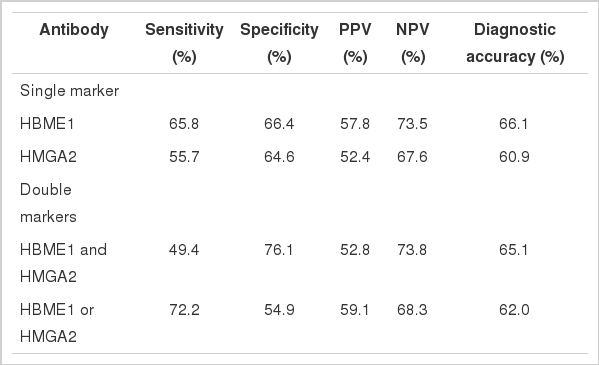This screenshot has height=365, width=599.
Task: Click the NPV (%) column header
Action: point(413,43)
